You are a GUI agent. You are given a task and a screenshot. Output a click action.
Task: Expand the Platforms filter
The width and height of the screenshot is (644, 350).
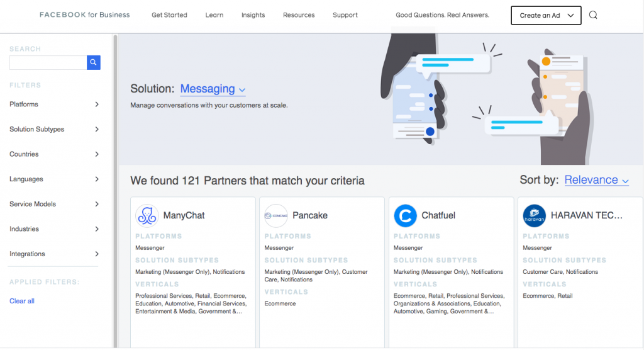pyautogui.click(x=54, y=104)
